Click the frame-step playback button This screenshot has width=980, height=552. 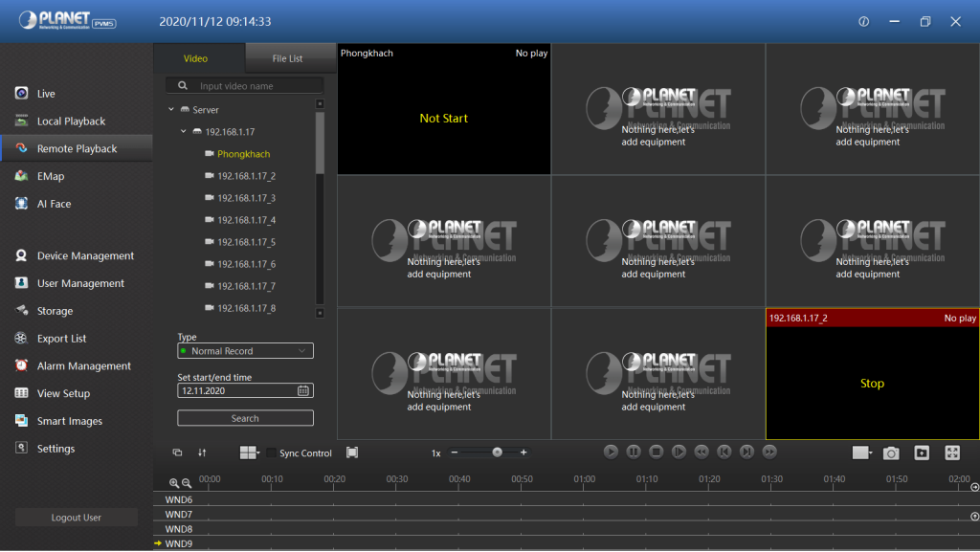679,453
